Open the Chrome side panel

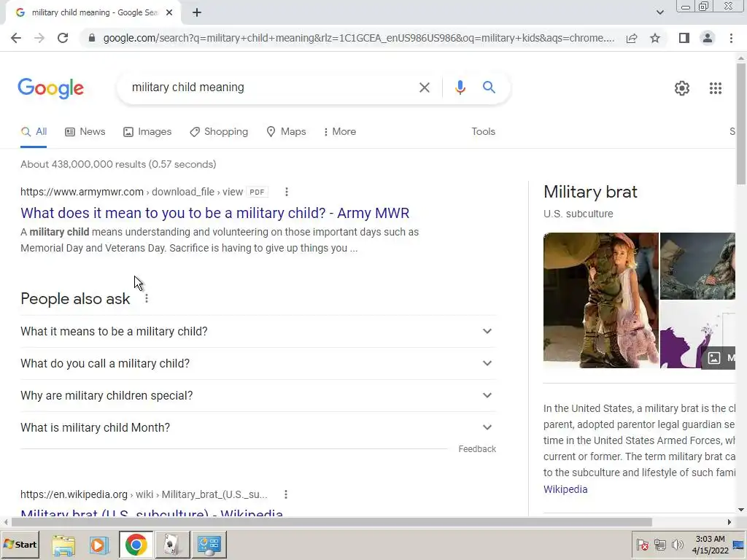(x=684, y=38)
